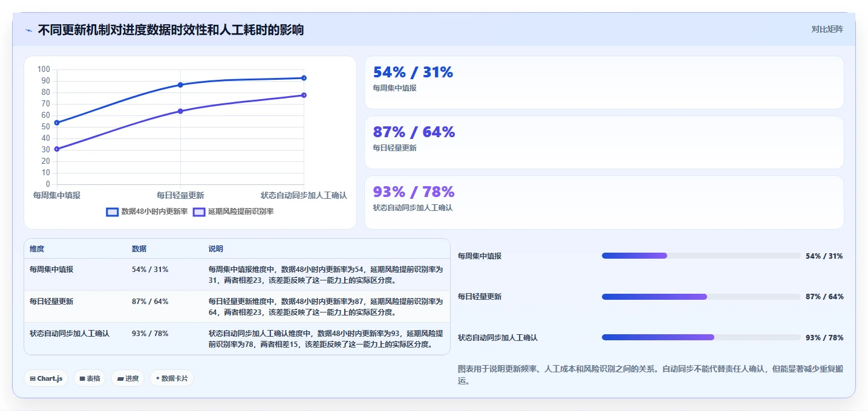The image size is (868, 411).
Task: Click the 每日轻量更新 x-axis label on chart
Action: pos(180,195)
